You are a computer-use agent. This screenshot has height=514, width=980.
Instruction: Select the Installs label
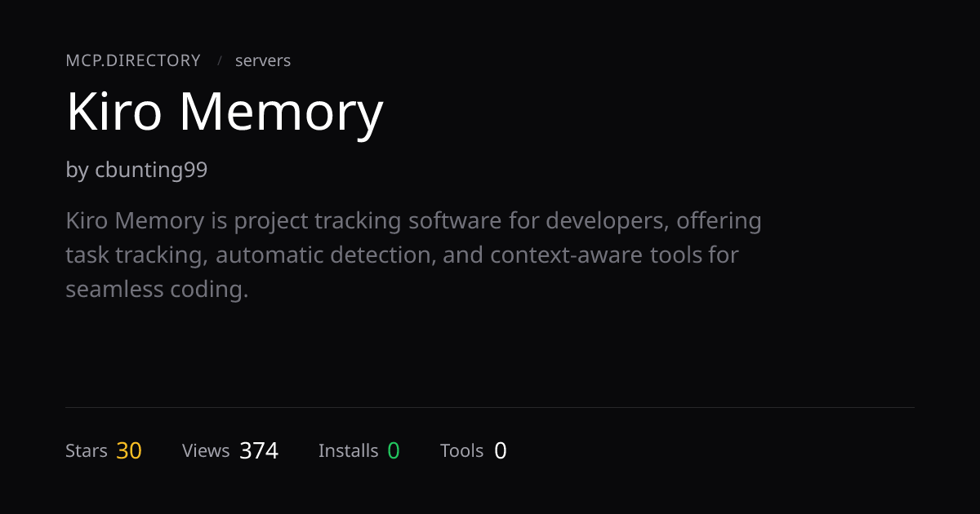(349, 450)
